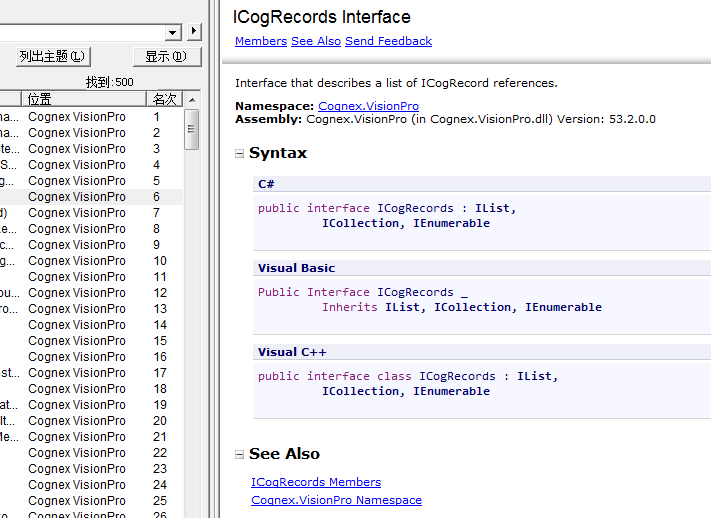The image size is (711, 518).
Task: Select search result ranked 25
Action: pyautogui.click(x=92, y=501)
